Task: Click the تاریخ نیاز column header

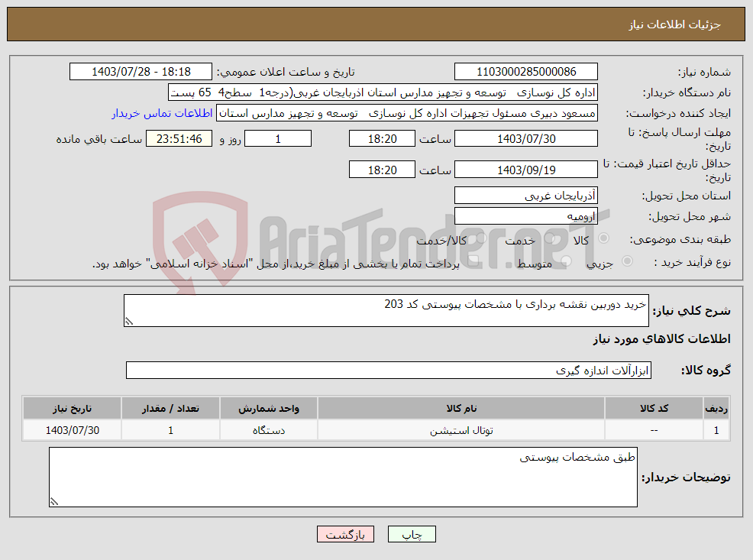Action: tap(72, 408)
